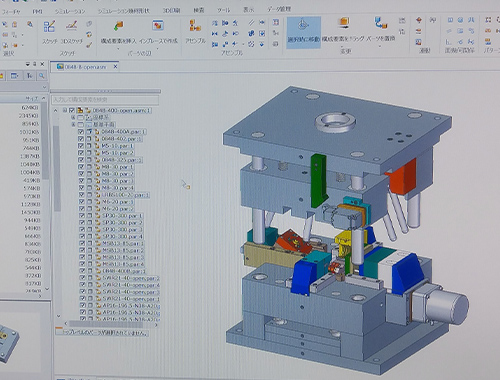Click the 構成要素をドラッグ (Drag Component) icon
The image size is (500, 380).
coord(344,23)
